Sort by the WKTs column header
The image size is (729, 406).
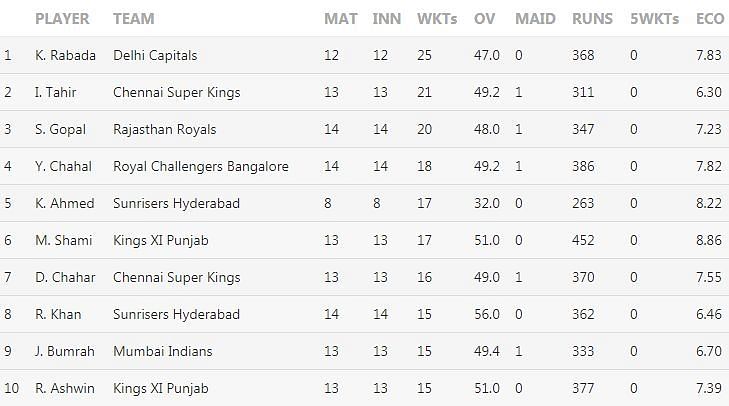437,19
